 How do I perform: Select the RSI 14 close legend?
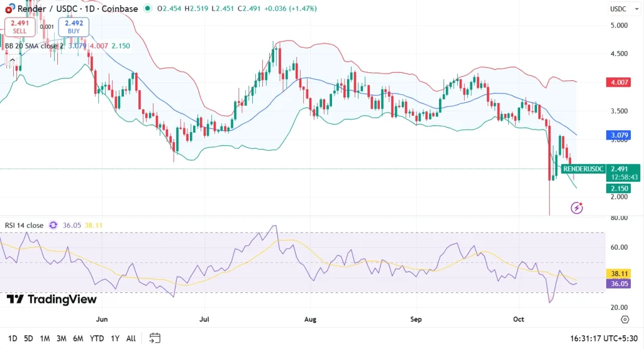pyautogui.click(x=24, y=225)
